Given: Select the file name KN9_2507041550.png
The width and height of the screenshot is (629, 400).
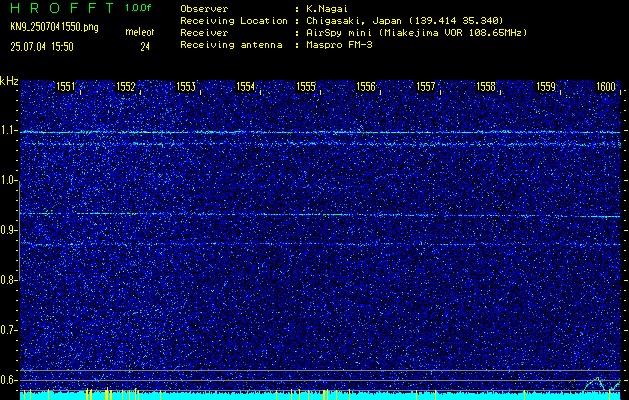Looking at the screenshot, I should (54, 28).
